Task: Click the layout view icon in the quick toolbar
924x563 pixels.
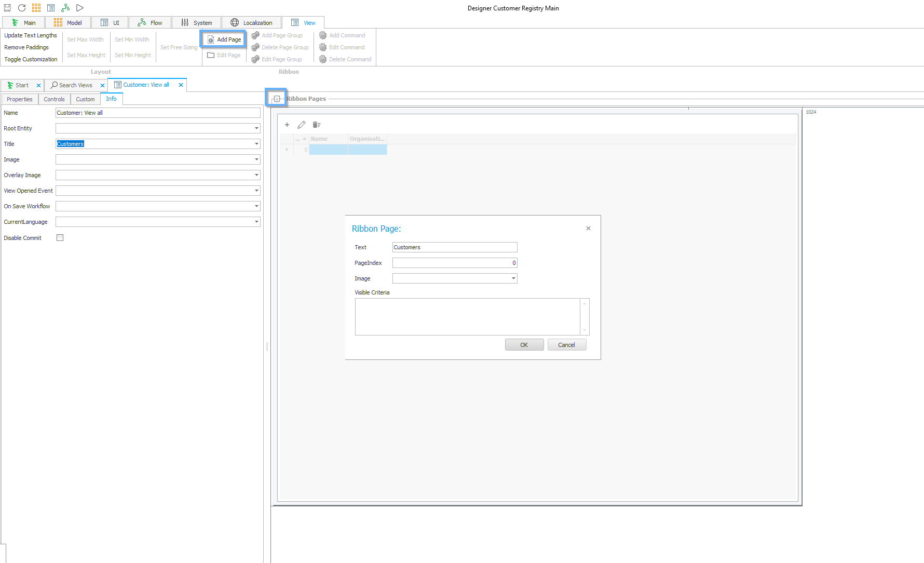Action: point(51,8)
